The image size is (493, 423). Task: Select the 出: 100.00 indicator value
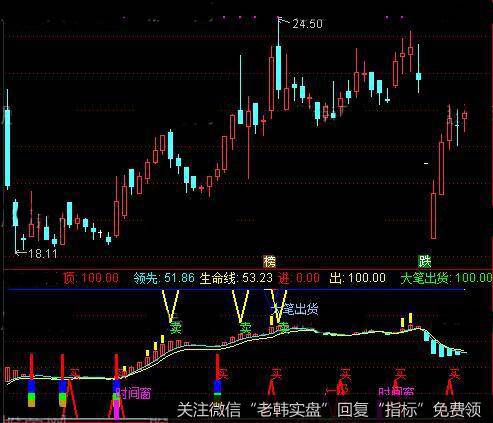click(x=357, y=278)
